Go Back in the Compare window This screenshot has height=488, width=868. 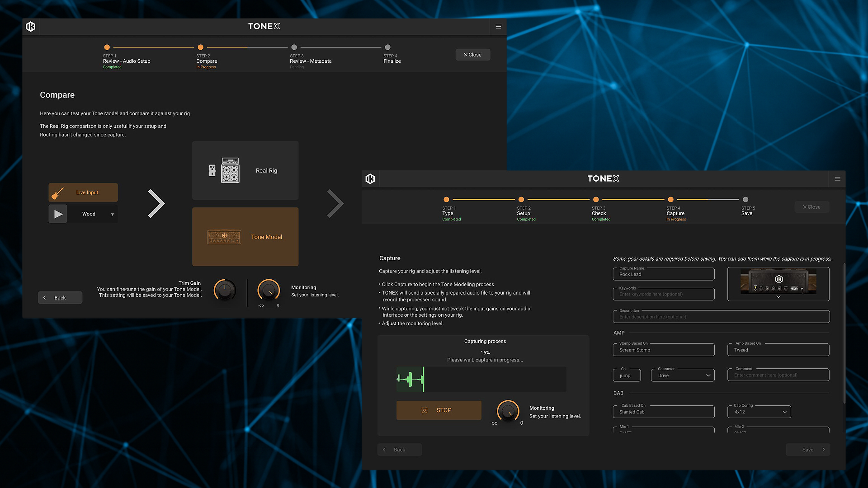[60, 297]
